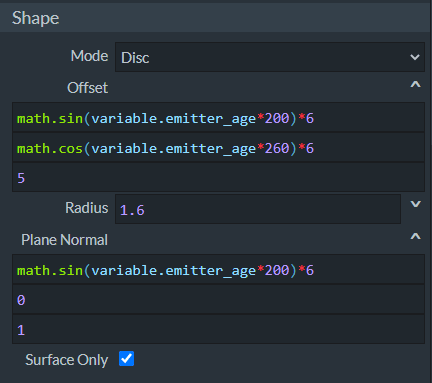Click the Plane Normal label

tap(64, 240)
